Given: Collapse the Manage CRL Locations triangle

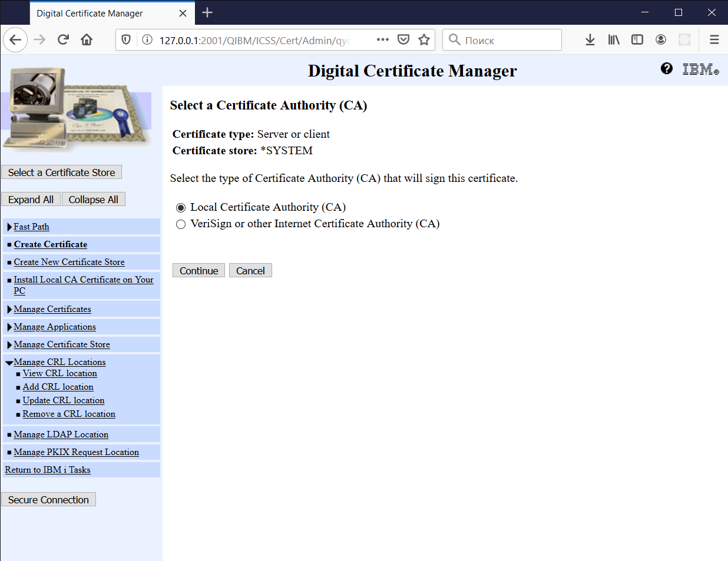Looking at the screenshot, I should click(x=9, y=363).
